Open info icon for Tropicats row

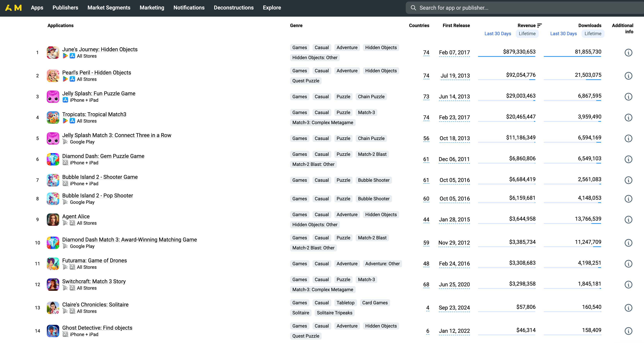pyautogui.click(x=628, y=118)
